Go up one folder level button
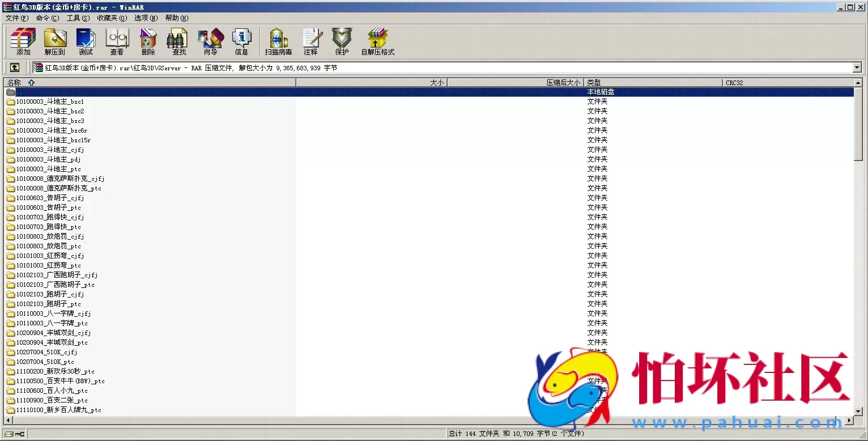This screenshot has width=868, height=441. click(x=15, y=67)
